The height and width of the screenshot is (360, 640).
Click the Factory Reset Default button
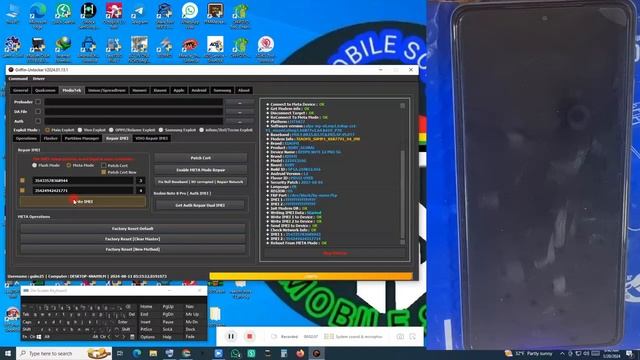133,229
